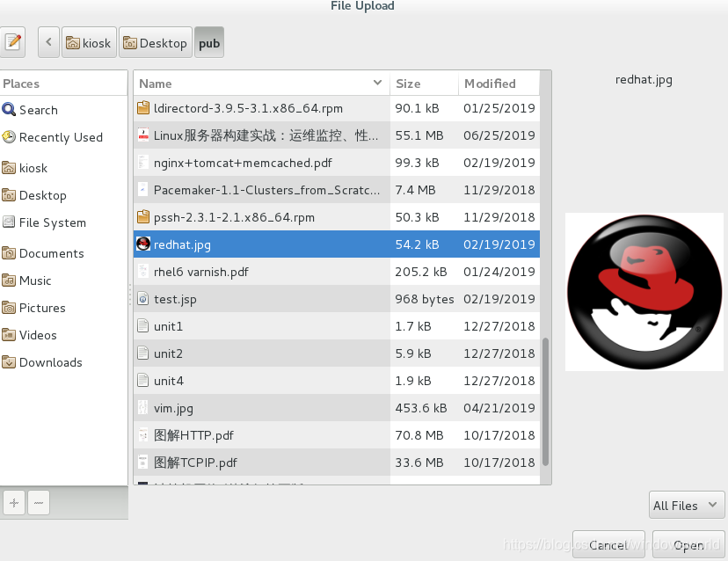Open the Documents folder icon
The width and height of the screenshot is (728, 561).
pyautogui.click(x=9, y=253)
